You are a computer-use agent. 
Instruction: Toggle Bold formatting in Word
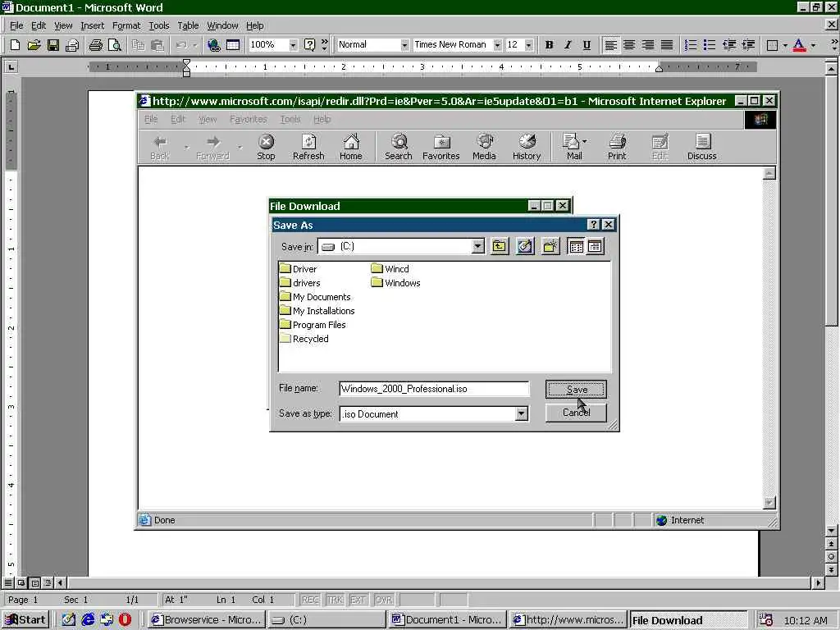coord(549,45)
